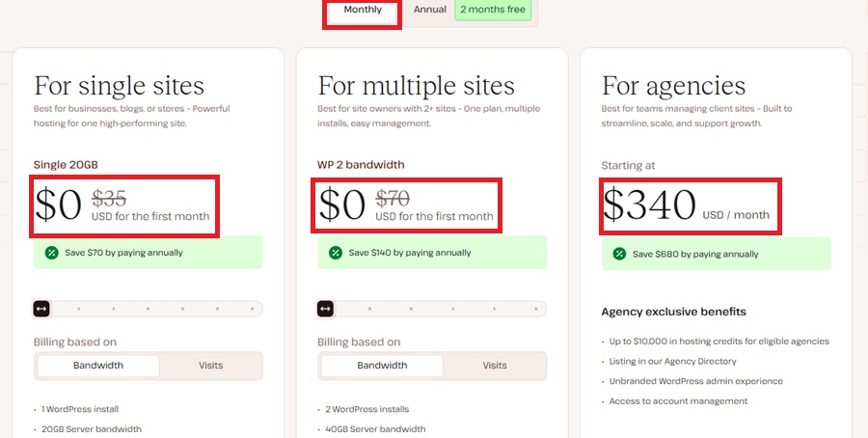This screenshot has width=868, height=438.
Task: Click slider handle in multiple sites card
Action: point(326,309)
